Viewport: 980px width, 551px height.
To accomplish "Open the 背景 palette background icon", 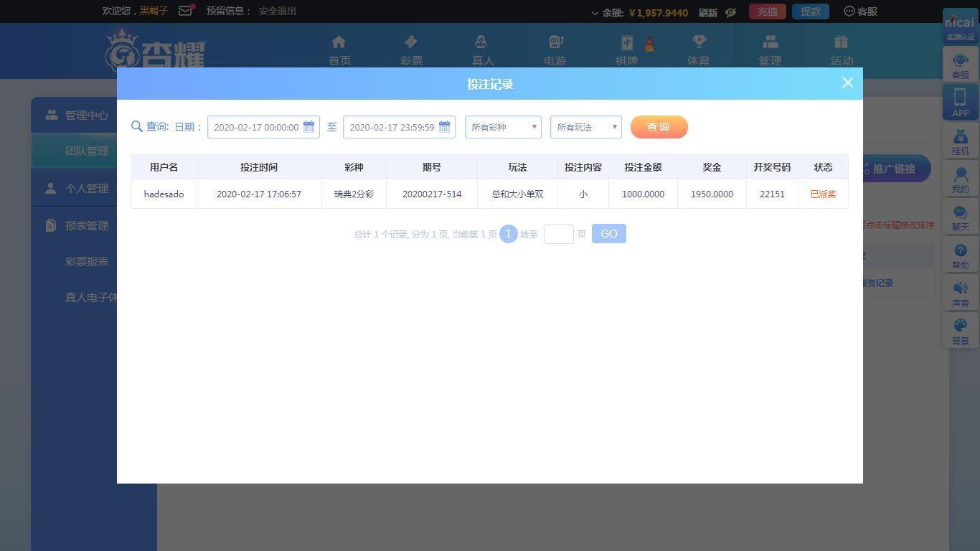I will [x=961, y=326].
